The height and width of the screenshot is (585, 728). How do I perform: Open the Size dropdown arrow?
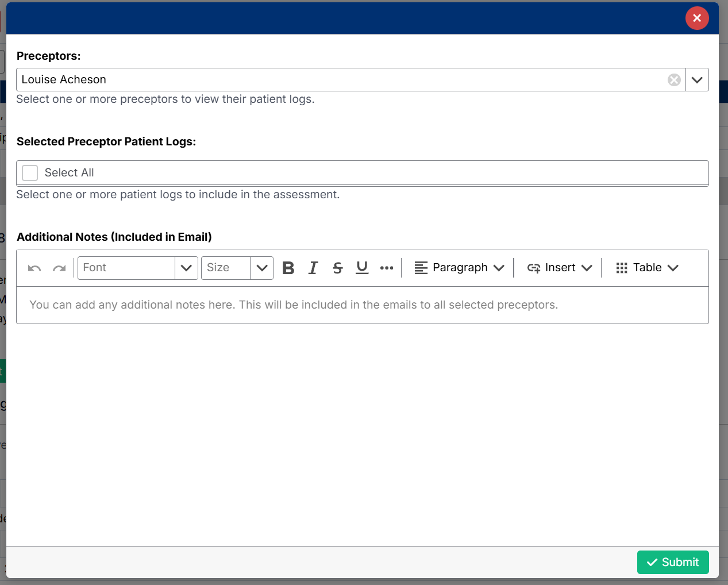click(261, 268)
